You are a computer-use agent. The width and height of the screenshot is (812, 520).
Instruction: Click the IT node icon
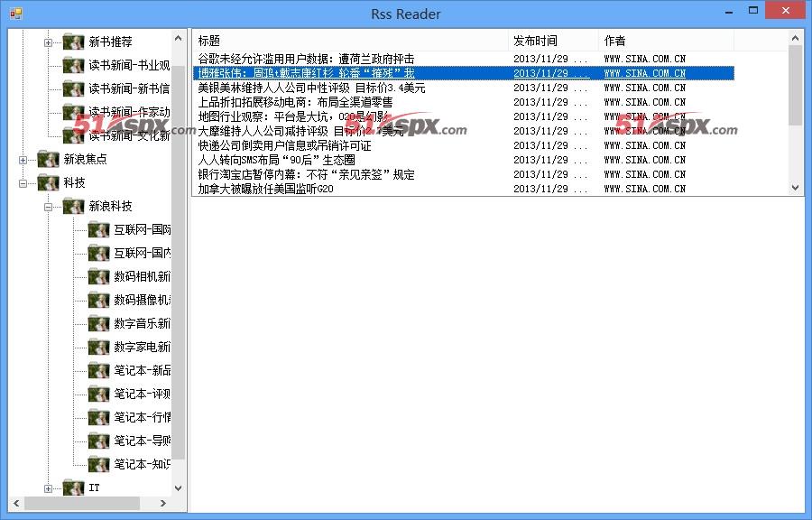73,487
